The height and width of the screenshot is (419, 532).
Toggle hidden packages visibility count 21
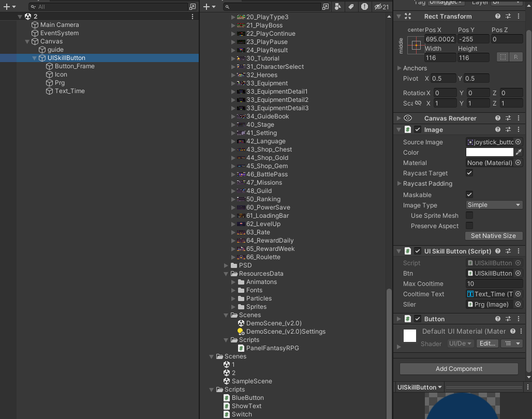tap(381, 7)
